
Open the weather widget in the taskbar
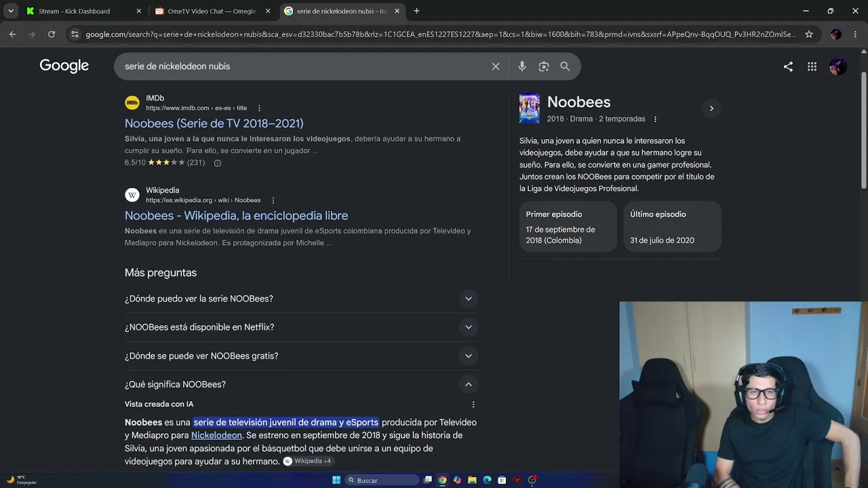(22, 480)
